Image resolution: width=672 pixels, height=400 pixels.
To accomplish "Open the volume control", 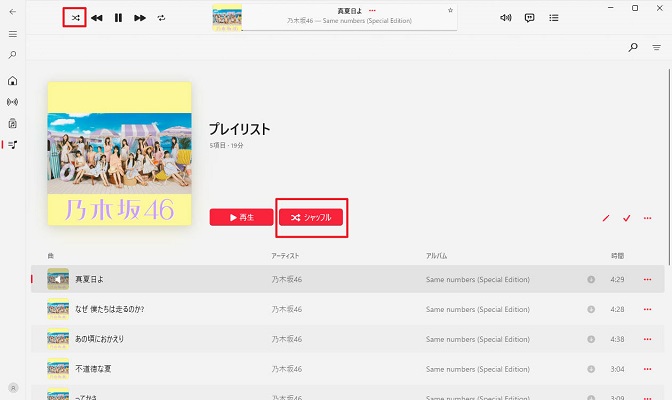I will [506, 18].
